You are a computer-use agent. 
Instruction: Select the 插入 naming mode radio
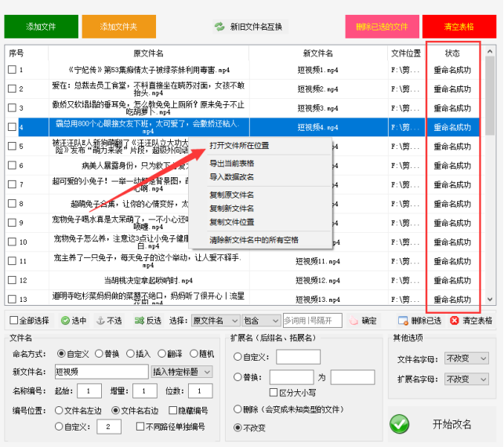point(130,354)
